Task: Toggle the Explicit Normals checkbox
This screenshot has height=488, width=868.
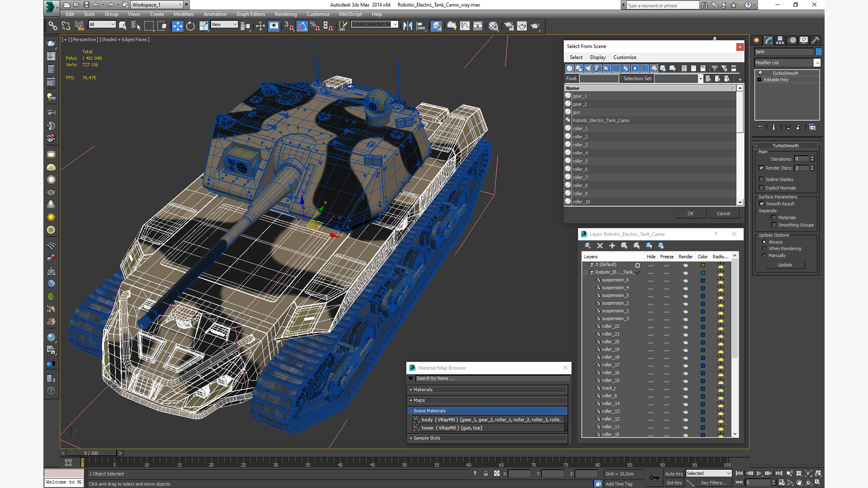Action: [x=761, y=188]
